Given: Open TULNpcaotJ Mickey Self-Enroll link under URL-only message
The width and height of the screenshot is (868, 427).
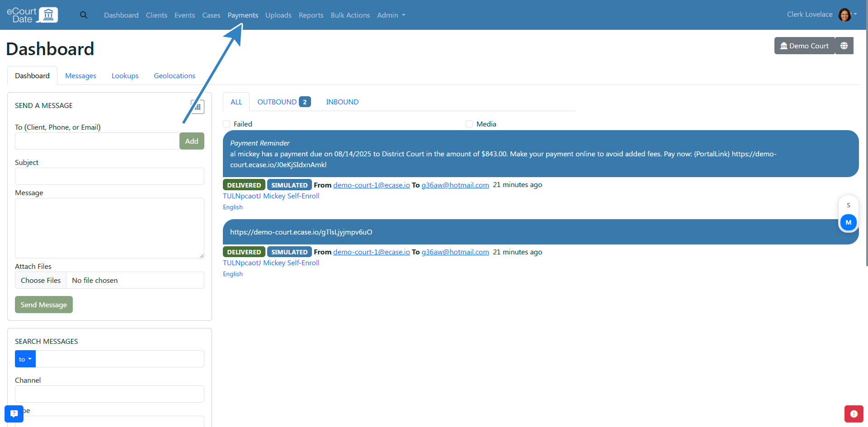Looking at the screenshot, I should point(271,263).
